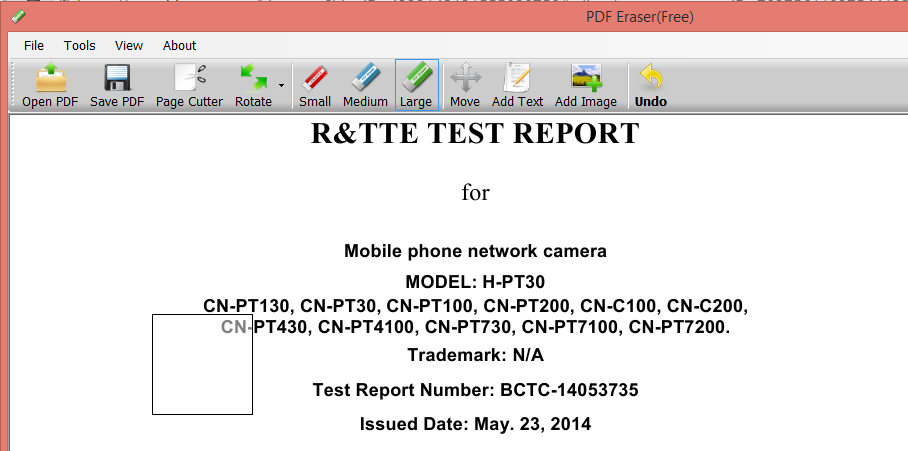Viewport: 908px width, 451px height.
Task: Open a PDF file with Open PDF
Action: [x=50, y=85]
